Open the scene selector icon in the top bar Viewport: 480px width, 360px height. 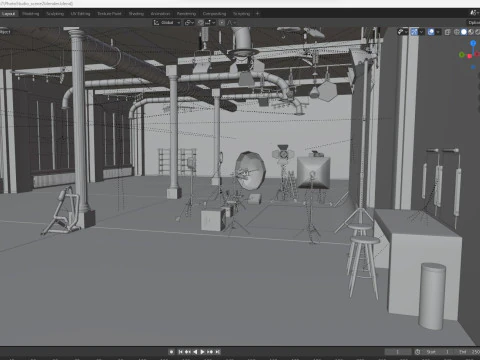tap(473, 13)
